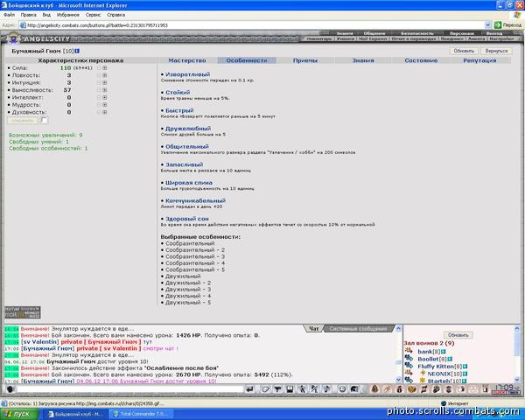Screen dimensions: 525x420
Task: Open Персонаж in the game top menu
Action: point(462,33)
